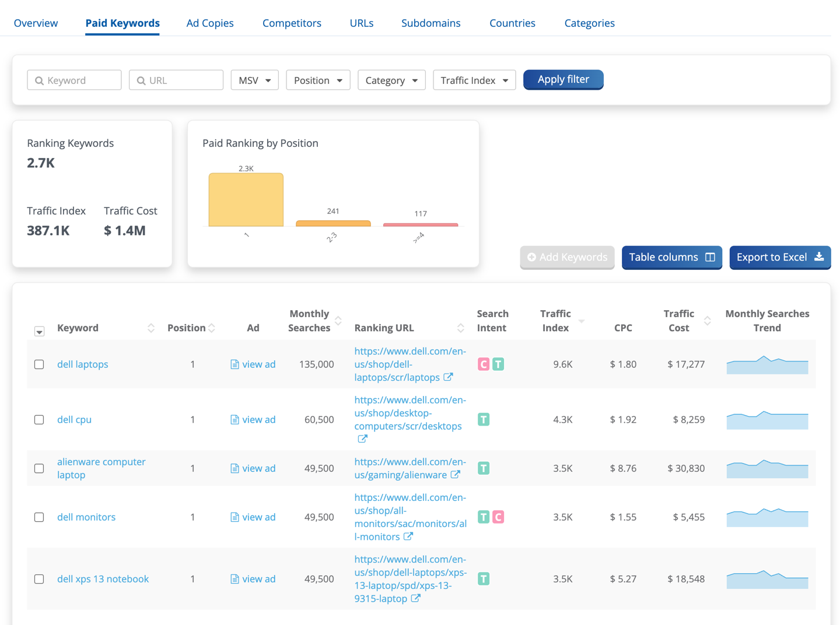Viewport: 840px width, 625px height.
Task: Sort by Traffic Cost arrows
Action: coord(708,321)
